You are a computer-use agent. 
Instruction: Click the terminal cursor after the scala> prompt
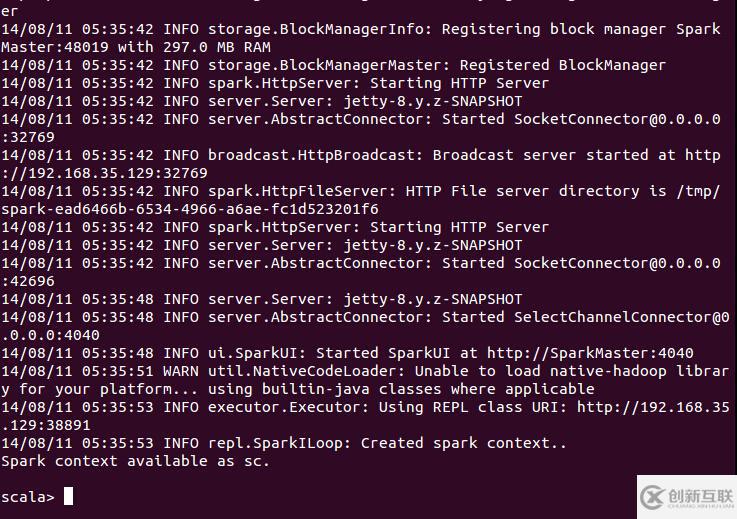[68, 497]
